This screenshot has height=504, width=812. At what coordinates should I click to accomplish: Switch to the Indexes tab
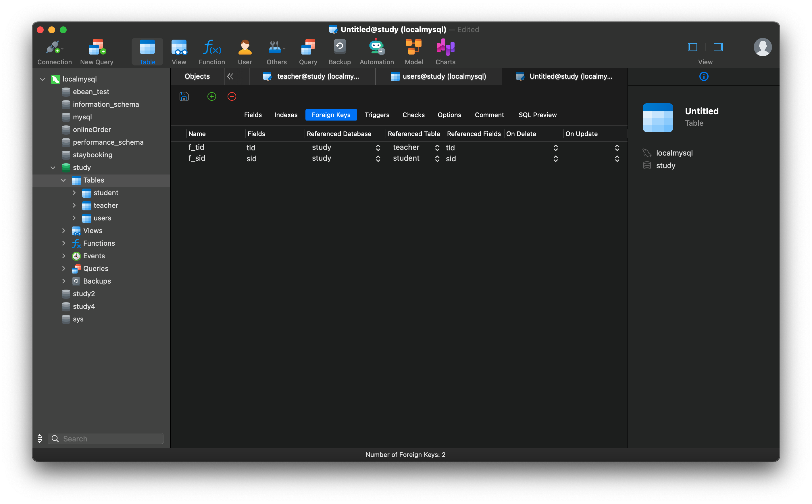(286, 115)
